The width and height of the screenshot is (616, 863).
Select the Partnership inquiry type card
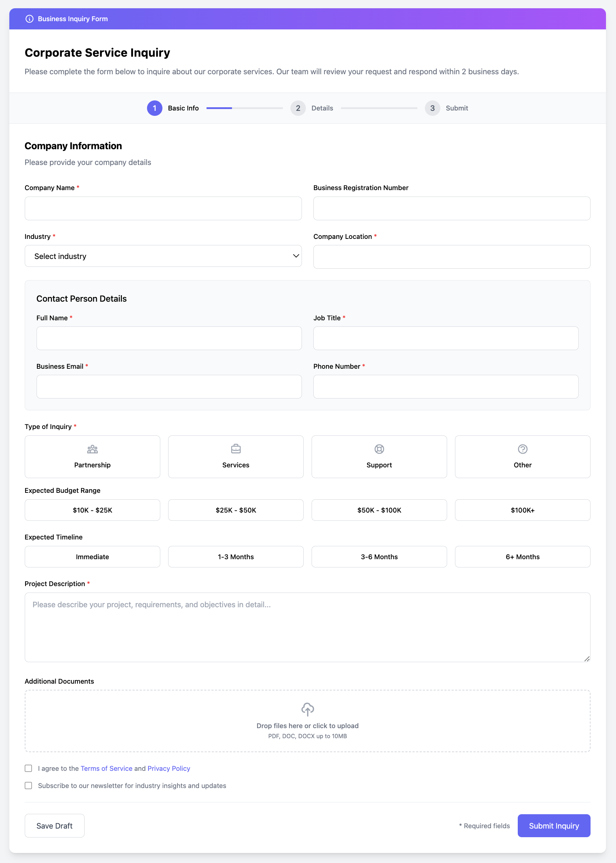(92, 457)
